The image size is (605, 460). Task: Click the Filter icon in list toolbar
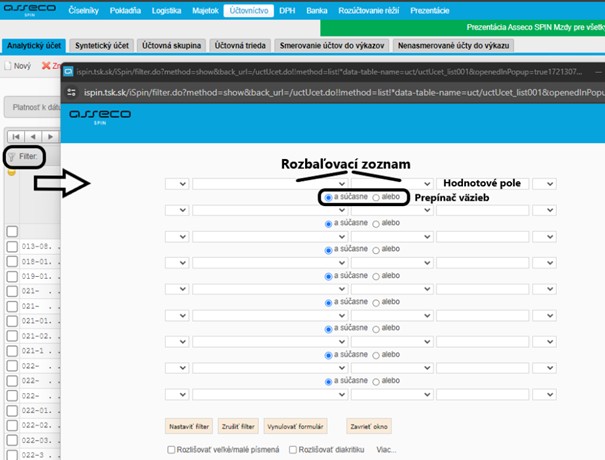pos(13,157)
